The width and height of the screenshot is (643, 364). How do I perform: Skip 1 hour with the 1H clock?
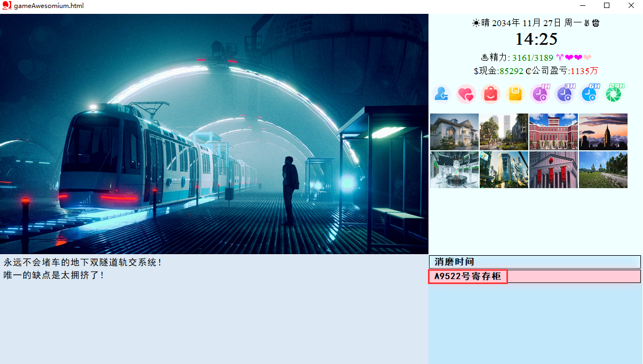coord(540,94)
